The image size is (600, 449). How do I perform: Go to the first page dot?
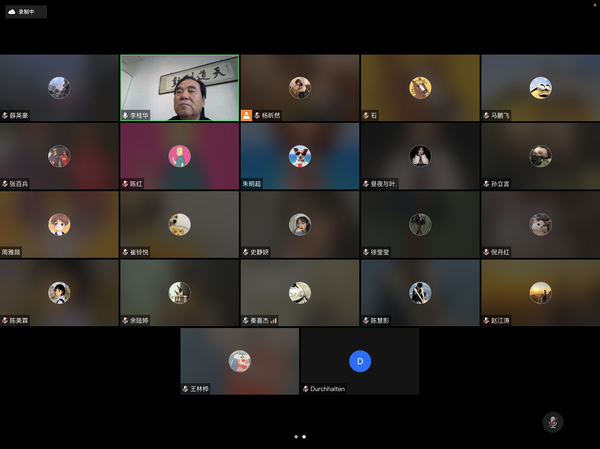pos(295,437)
